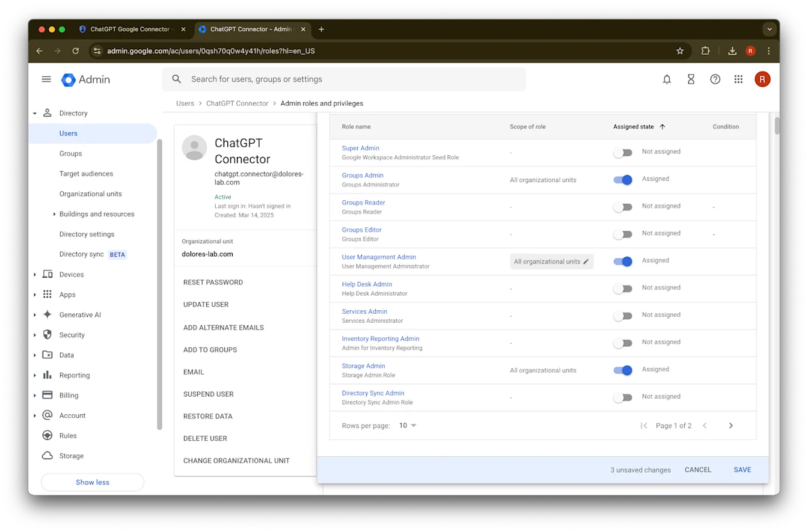Expand the Security section
808x532 pixels.
pyautogui.click(x=35, y=335)
